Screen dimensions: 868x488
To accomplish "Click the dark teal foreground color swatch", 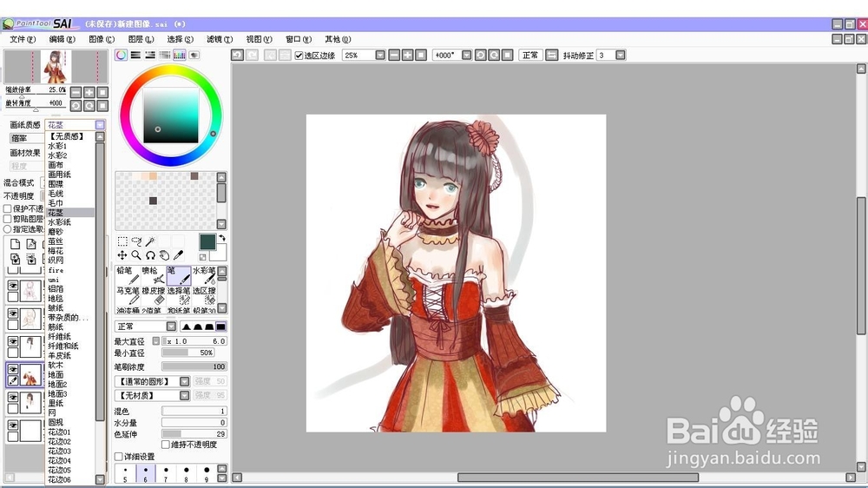I will pyautogui.click(x=207, y=241).
